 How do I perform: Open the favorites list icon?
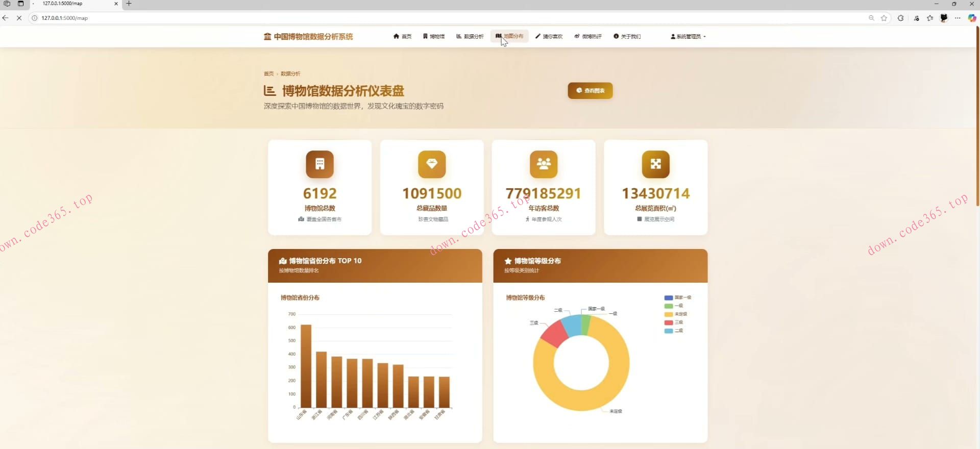[930, 18]
